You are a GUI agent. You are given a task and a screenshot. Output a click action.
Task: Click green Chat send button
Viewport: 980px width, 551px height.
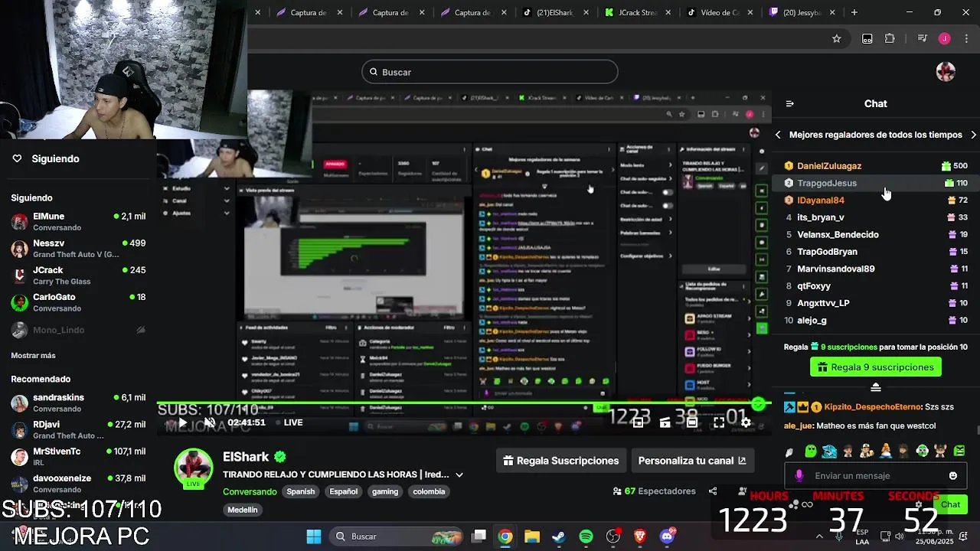click(x=950, y=504)
